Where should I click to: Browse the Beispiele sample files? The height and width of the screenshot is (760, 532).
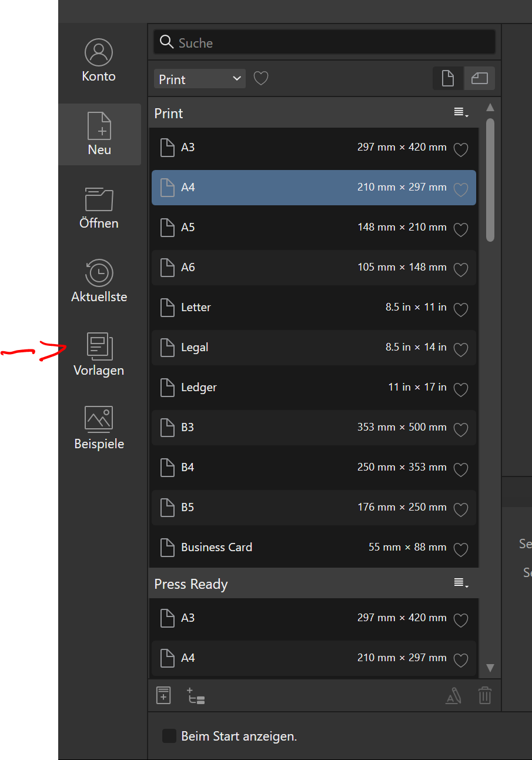(98, 428)
